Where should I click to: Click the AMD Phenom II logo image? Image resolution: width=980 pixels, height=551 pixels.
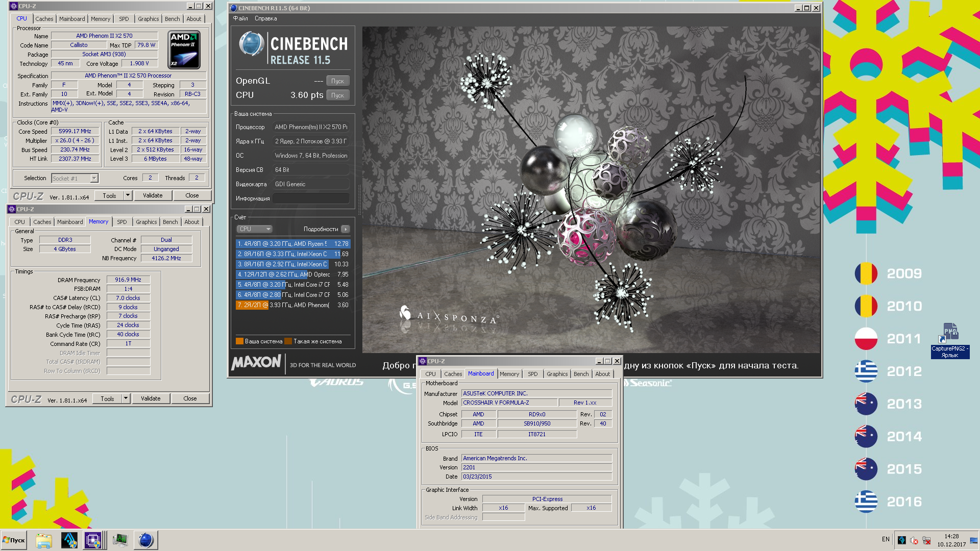coord(184,49)
